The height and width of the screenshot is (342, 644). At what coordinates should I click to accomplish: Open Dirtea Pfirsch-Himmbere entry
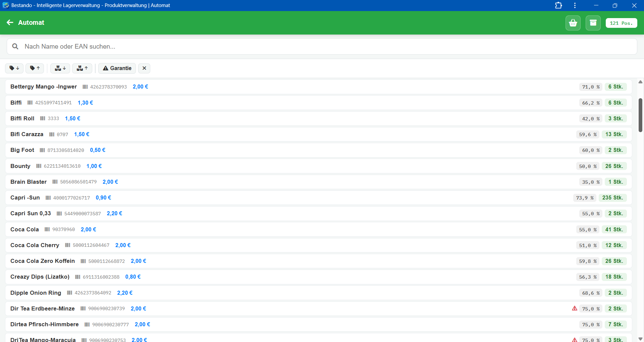[319, 324]
